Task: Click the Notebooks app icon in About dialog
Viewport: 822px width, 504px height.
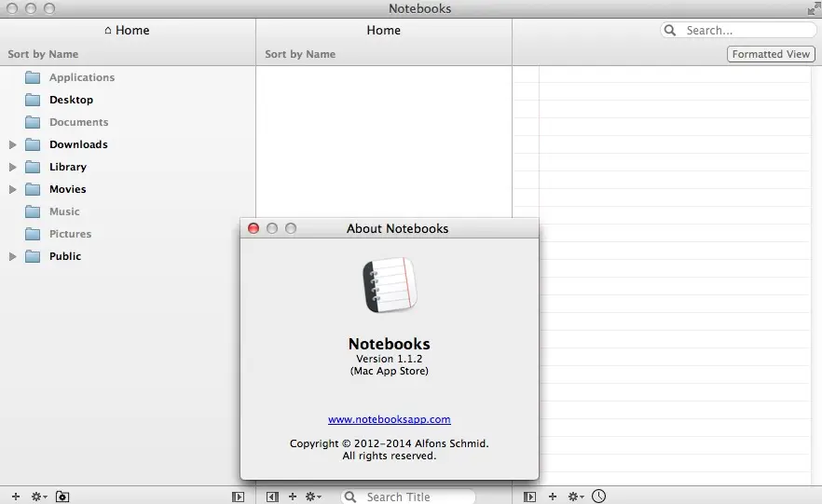Action: [x=390, y=285]
